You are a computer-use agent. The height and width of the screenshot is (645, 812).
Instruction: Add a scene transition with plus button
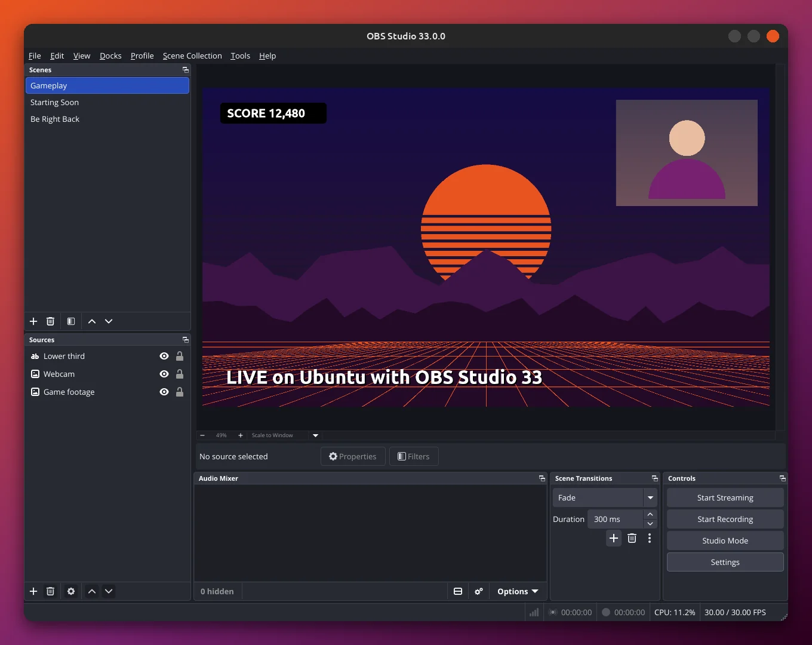tap(614, 538)
